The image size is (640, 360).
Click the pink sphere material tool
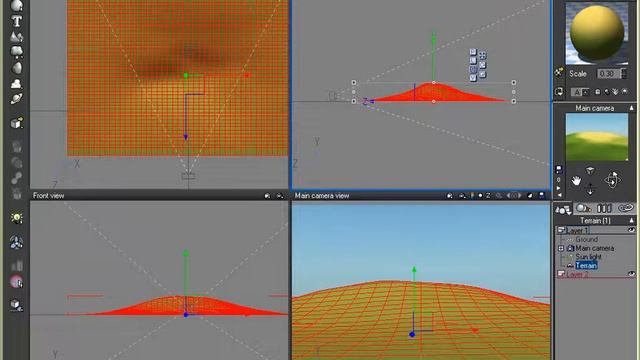tap(16, 282)
